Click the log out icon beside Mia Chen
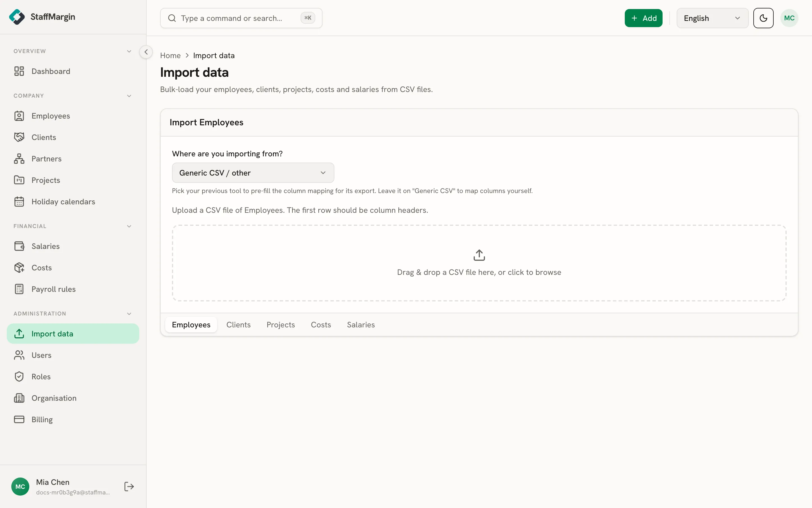 (x=129, y=487)
